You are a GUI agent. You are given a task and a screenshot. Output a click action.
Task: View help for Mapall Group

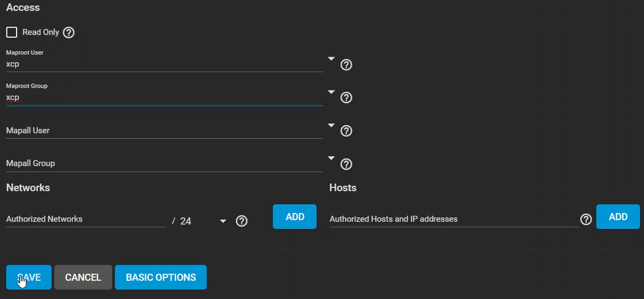pos(346,164)
